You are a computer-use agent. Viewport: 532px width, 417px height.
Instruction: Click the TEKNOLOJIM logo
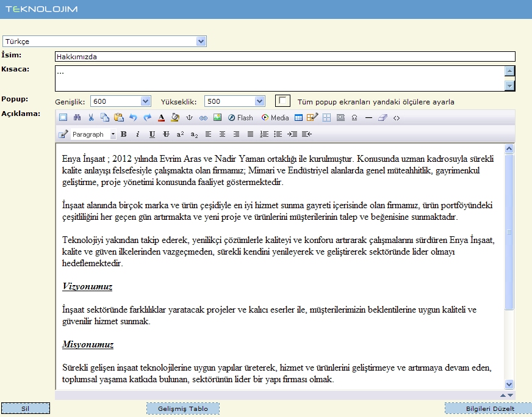(x=41, y=9)
